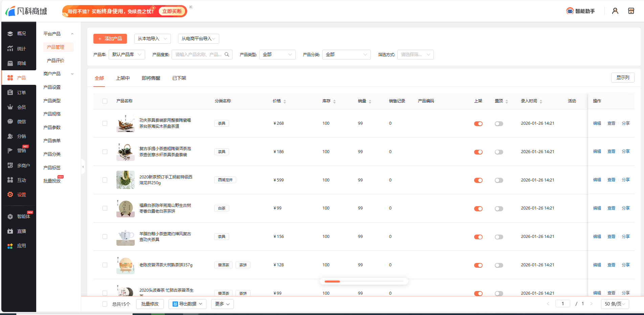Viewport: 644px width, 315px height.
Task: Disable 上架 toggle for 功夫茶具套装 product
Action: pos(478,123)
